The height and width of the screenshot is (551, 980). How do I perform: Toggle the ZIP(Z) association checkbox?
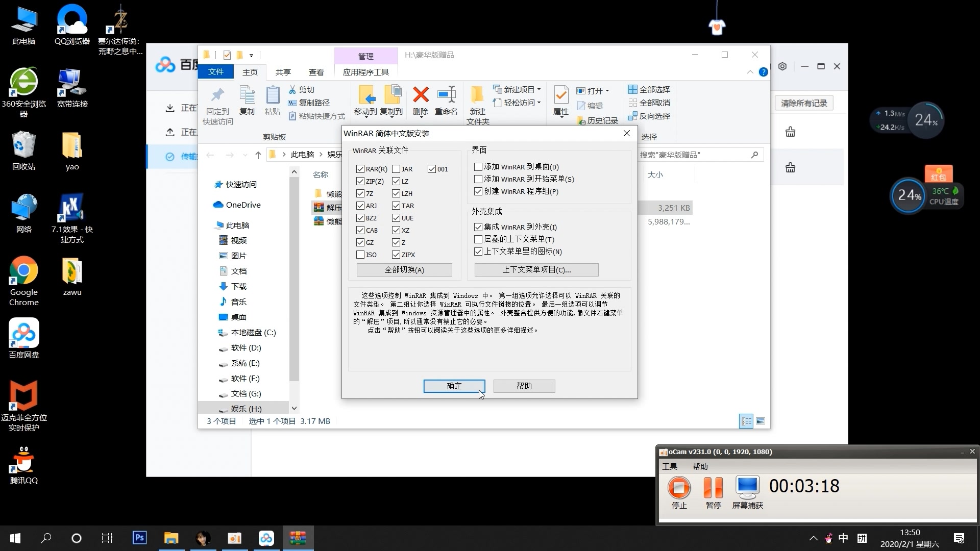point(360,181)
